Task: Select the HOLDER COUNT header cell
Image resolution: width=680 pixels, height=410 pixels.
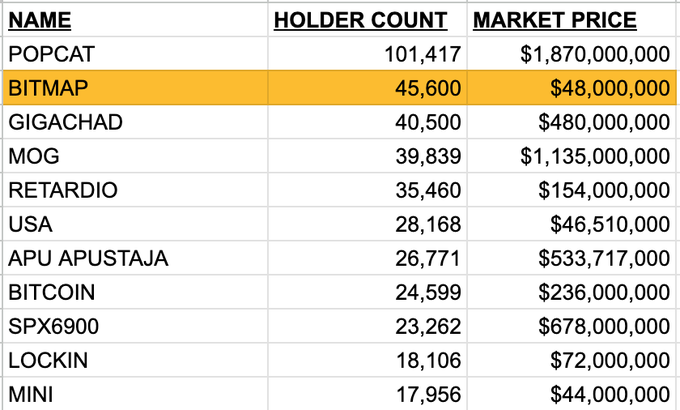Action: click(x=360, y=20)
